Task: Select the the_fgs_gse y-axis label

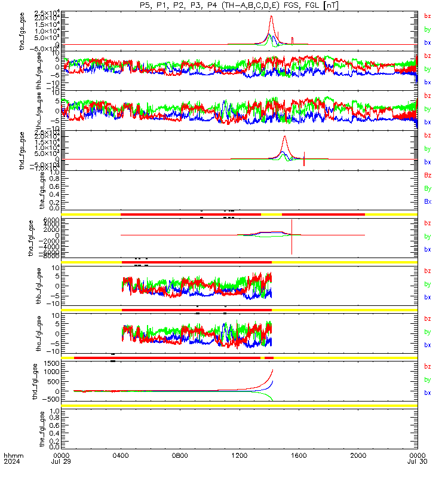Action: (42, 191)
